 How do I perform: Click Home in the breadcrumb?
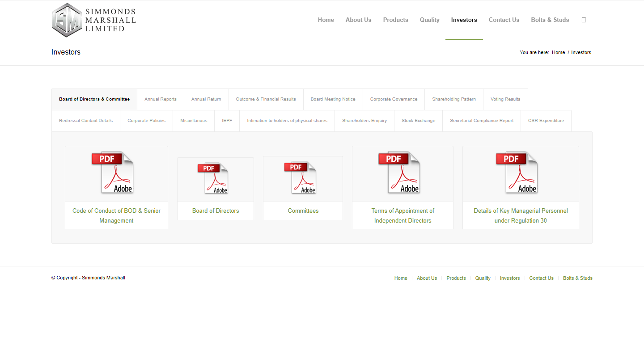point(559,53)
